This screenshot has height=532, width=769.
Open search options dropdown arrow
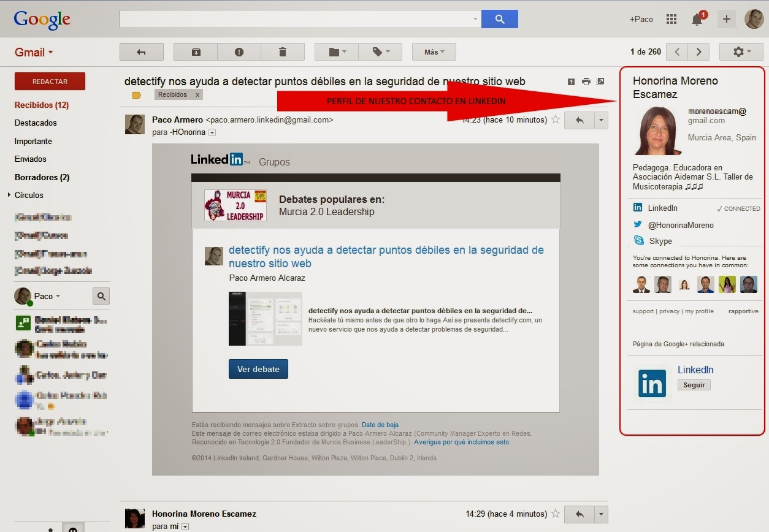coord(475,19)
